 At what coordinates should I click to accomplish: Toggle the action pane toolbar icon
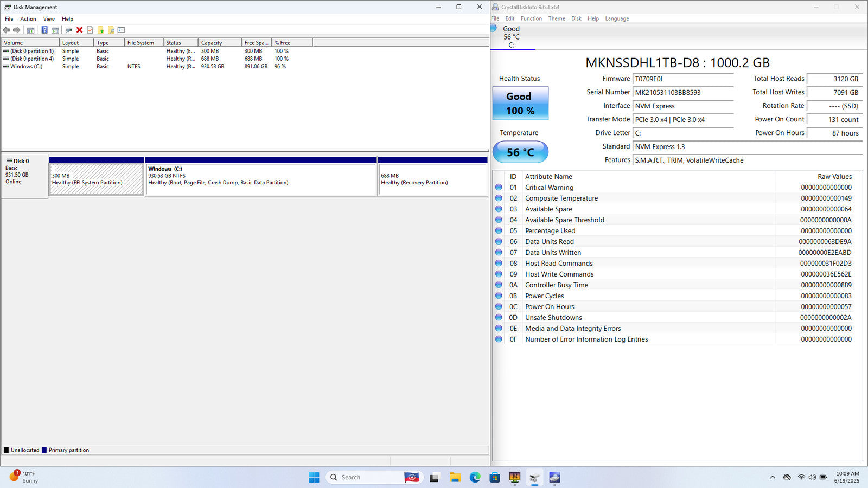coord(55,30)
